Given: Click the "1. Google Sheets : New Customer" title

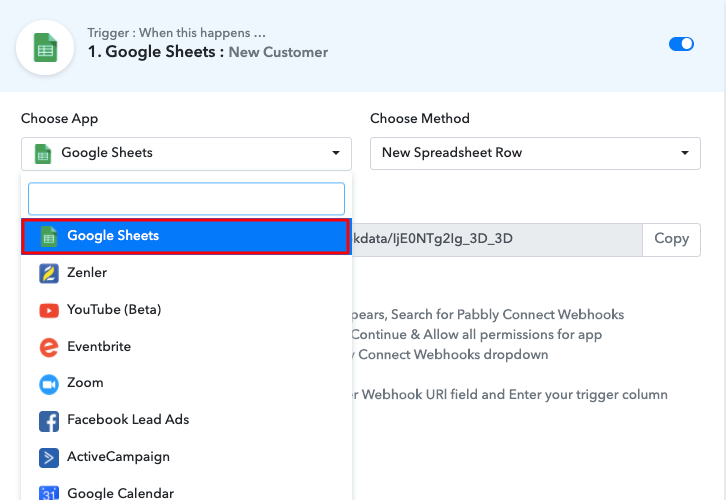Looking at the screenshot, I should click(x=208, y=52).
